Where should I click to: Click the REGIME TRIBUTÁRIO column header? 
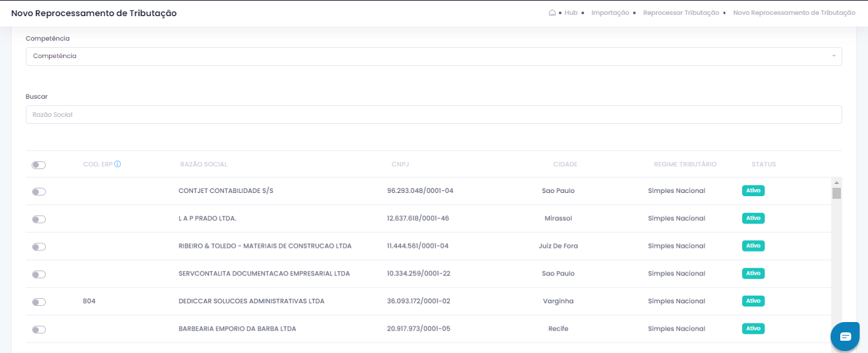pyautogui.click(x=685, y=164)
